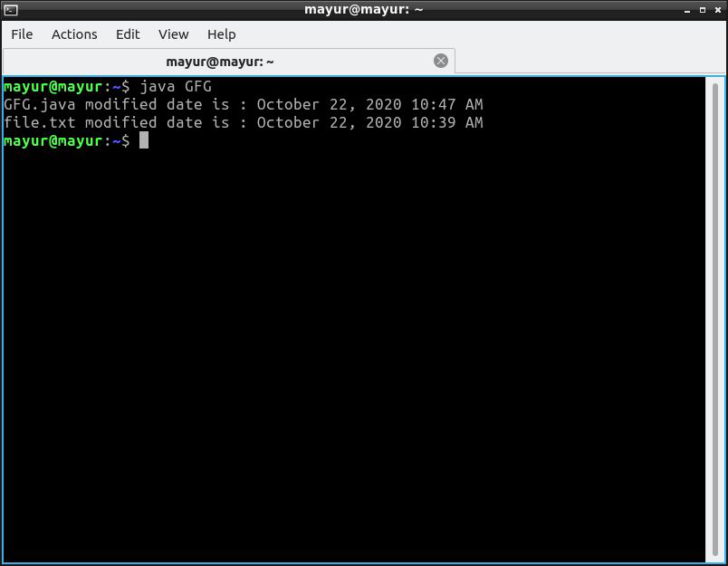Select the mayur@mayur: ~ tab
728x566 pixels.
[x=220, y=62]
